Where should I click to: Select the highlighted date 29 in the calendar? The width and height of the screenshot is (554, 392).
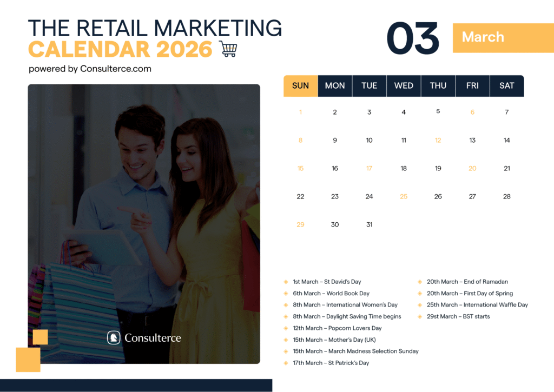click(x=300, y=224)
